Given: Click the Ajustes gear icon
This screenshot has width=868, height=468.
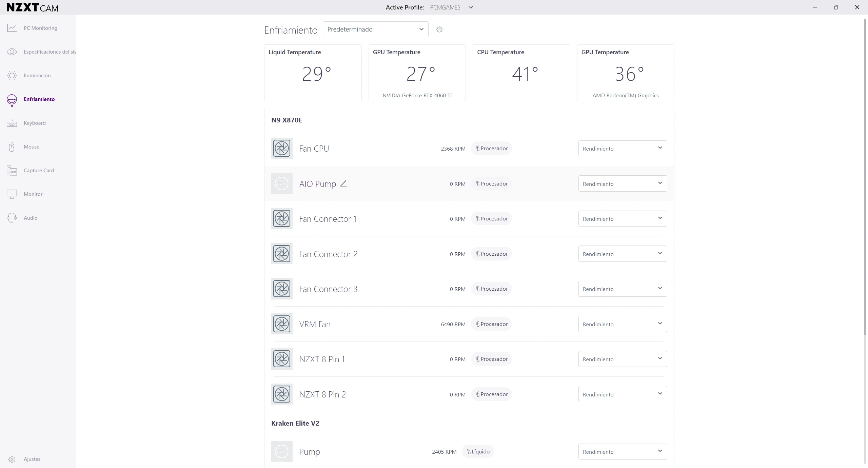Looking at the screenshot, I should 12,459.
